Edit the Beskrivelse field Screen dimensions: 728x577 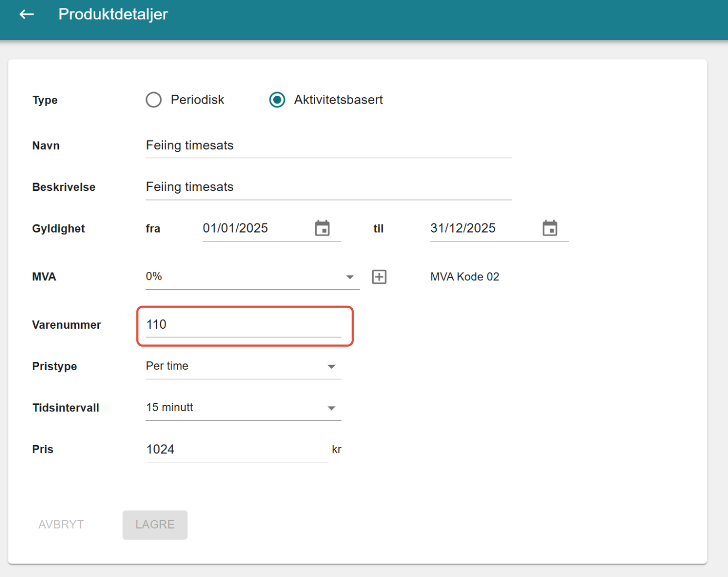(x=328, y=187)
